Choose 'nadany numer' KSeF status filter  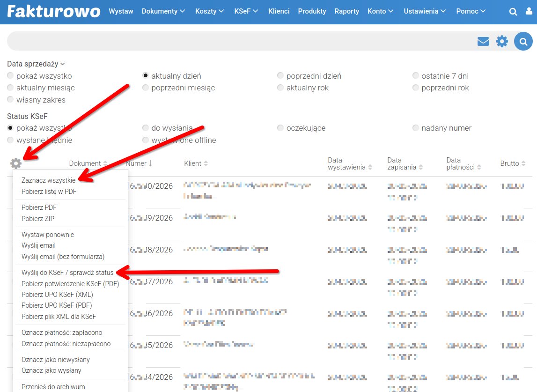[x=416, y=128]
